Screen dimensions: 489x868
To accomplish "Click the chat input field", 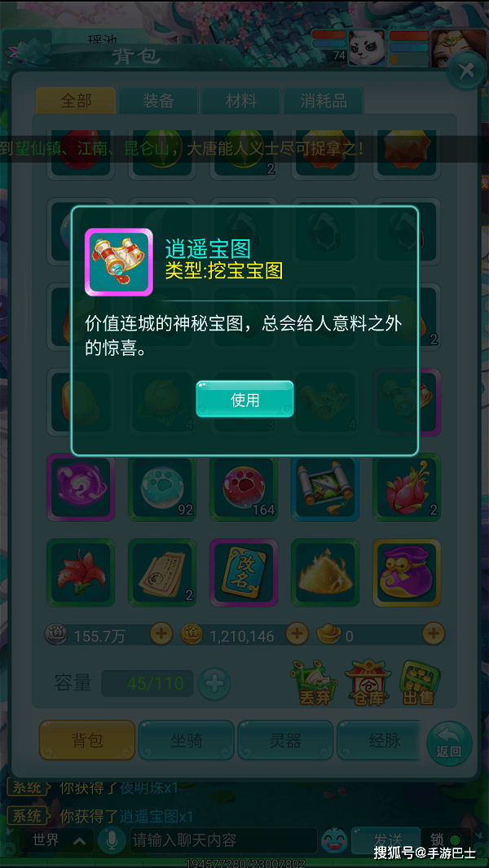I will click(224, 841).
